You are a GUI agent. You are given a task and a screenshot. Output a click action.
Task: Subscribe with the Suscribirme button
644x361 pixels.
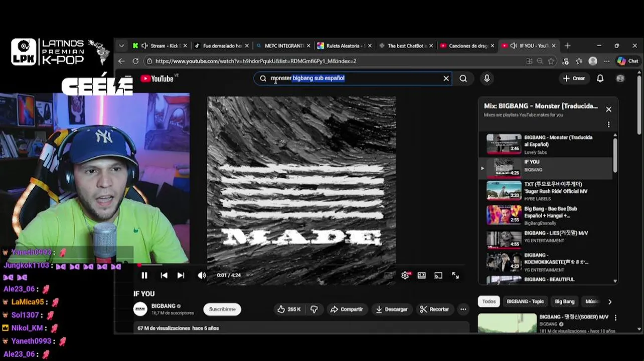click(x=222, y=309)
